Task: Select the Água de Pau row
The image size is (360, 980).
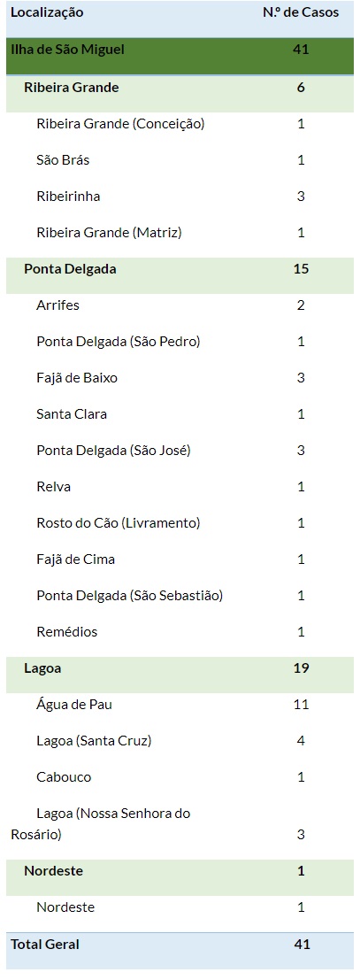Action: (x=180, y=705)
